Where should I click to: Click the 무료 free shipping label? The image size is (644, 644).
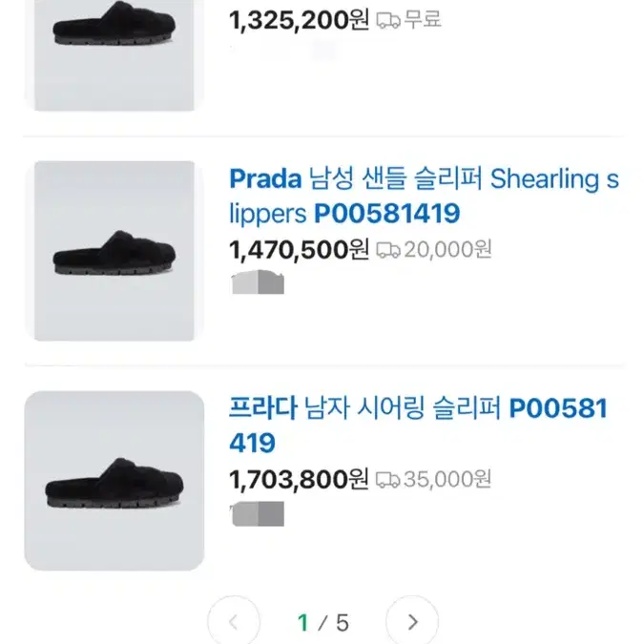[x=423, y=19]
